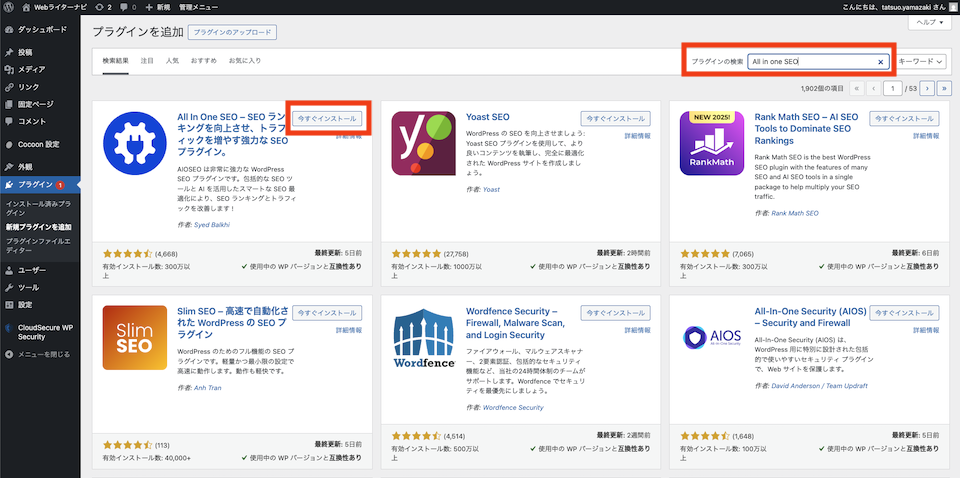Open CloudSecure WP Security in sidebar
Viewport: 960px width, 478px height.
click(x=40, y=332)
